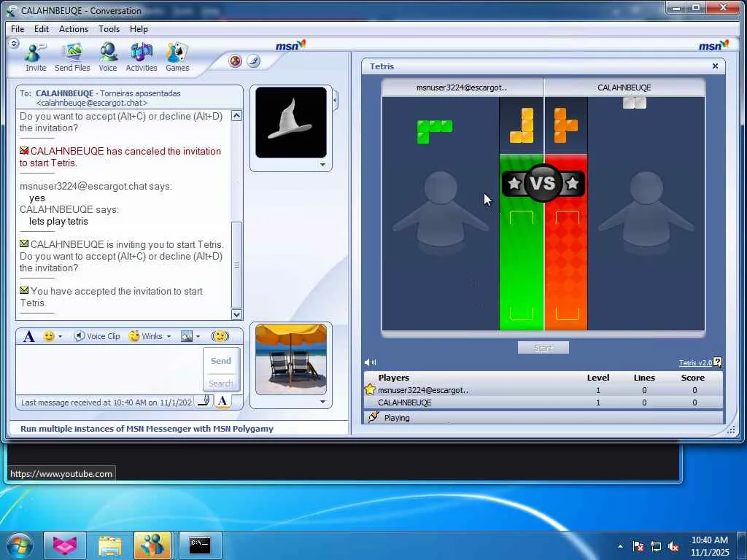Open the File menu

point(18,29)
